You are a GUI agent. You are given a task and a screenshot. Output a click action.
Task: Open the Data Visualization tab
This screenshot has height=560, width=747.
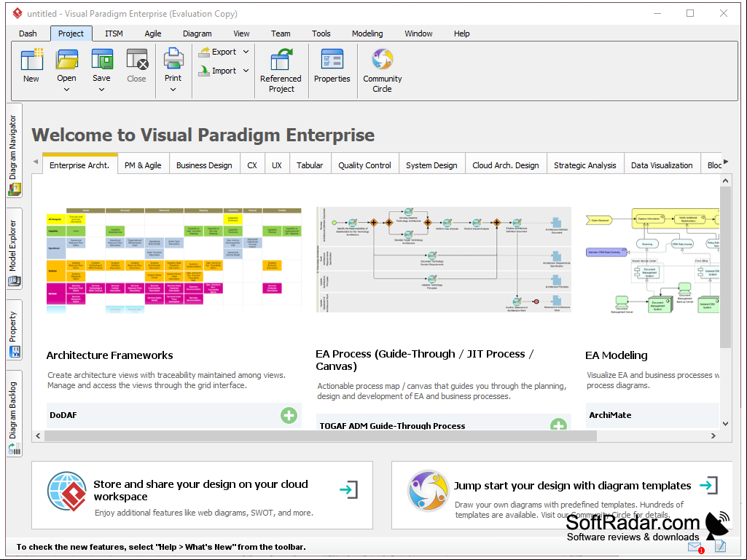point(662,165)
